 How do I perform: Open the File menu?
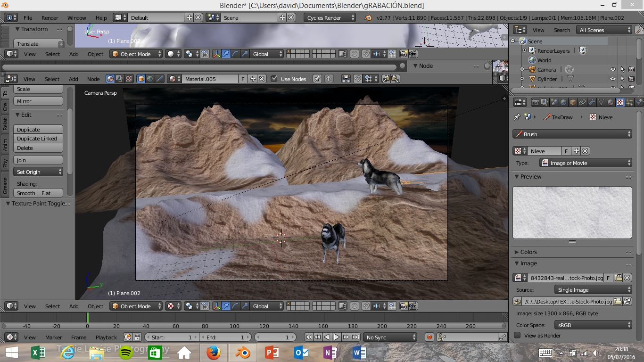point(28,17)
